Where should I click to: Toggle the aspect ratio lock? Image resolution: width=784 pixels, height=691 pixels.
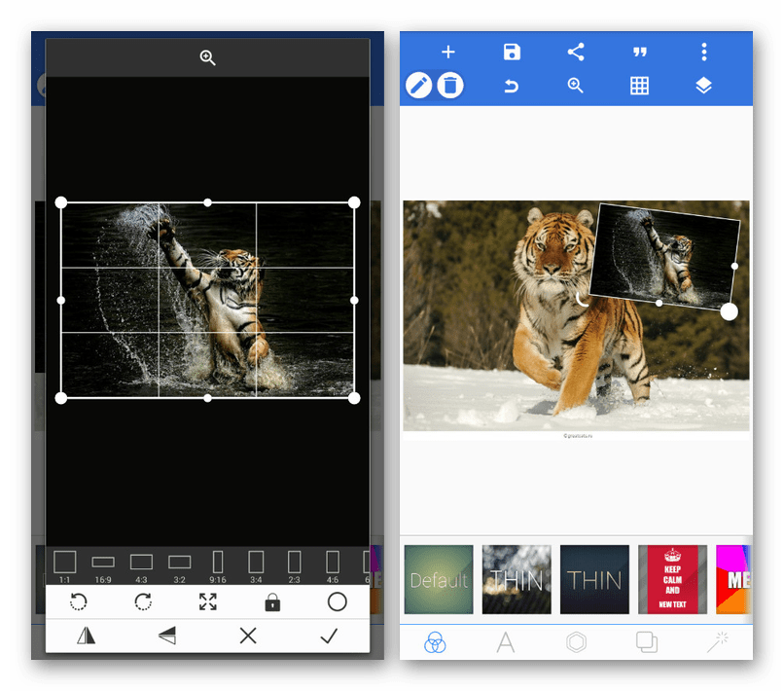272,601
